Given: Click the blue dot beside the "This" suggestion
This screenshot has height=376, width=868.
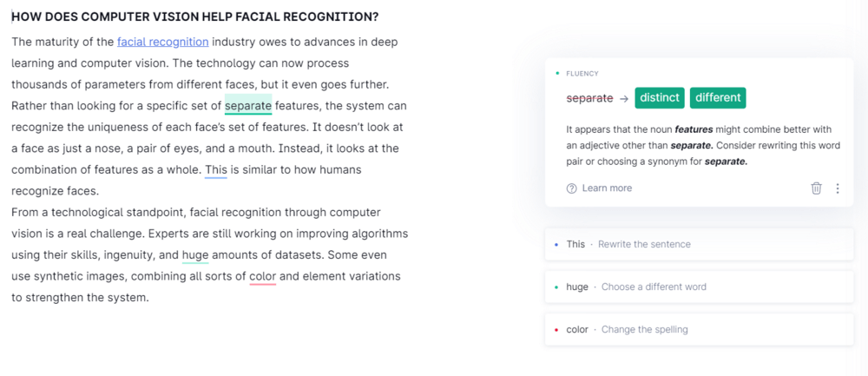Looking at the screenshot, I should point(556,244).
